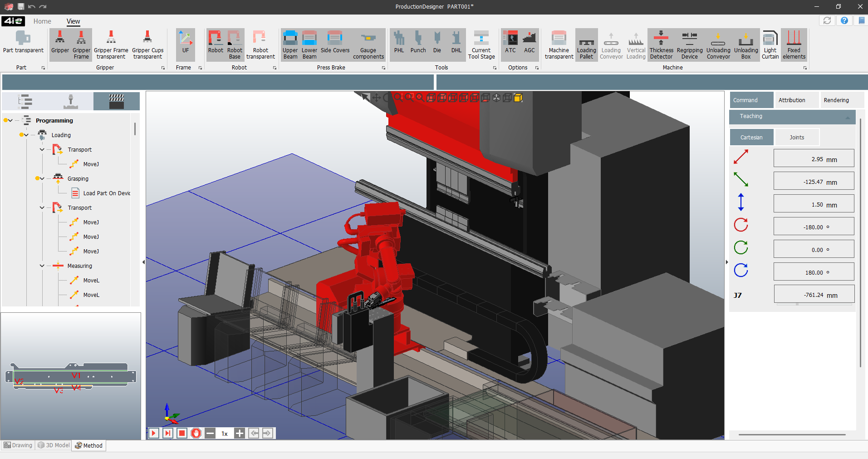Collapse the Measuring tree node
This screenshot has height=459, width=868.
(x=42, y=266)
